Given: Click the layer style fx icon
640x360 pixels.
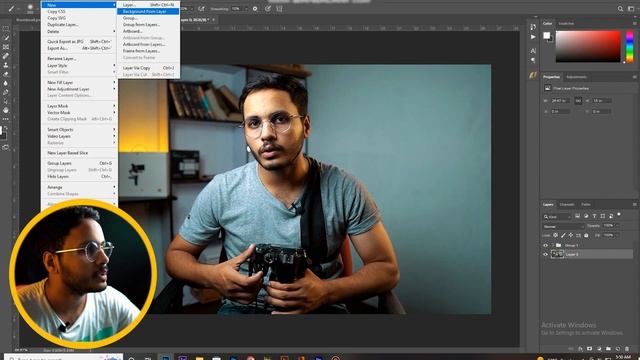Looking at the screenshot, I should pos(580,349).
